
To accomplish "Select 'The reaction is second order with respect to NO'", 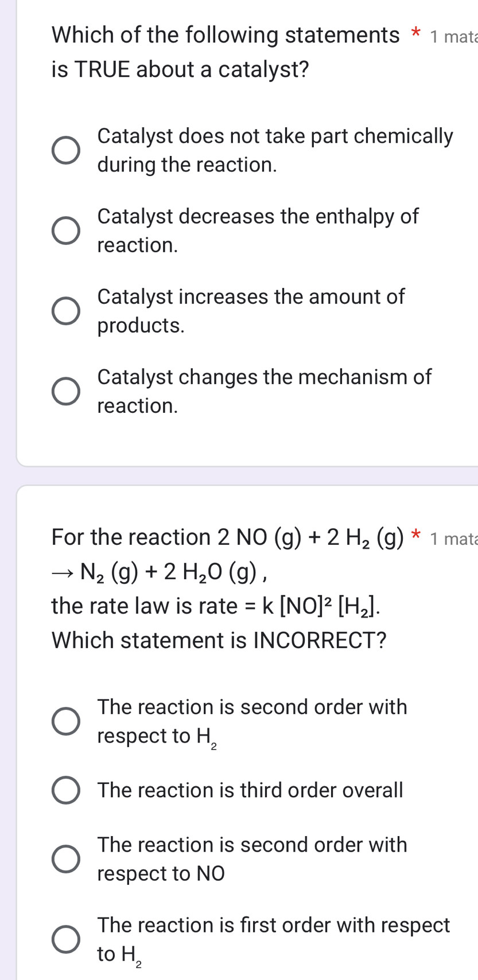I will [x=65, y=859].
